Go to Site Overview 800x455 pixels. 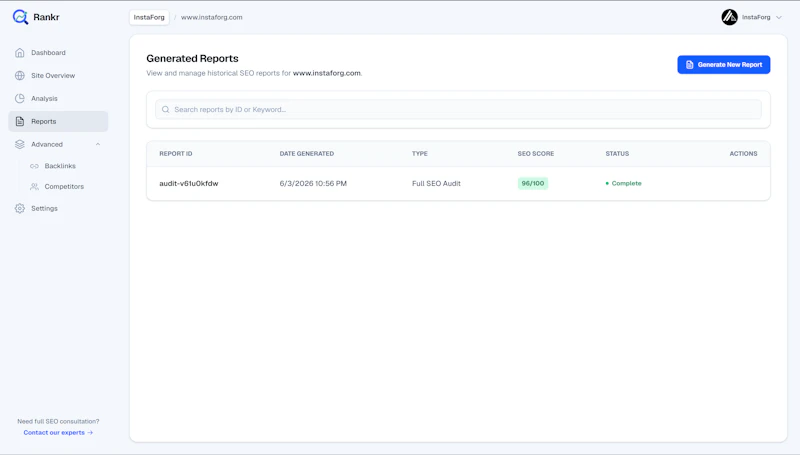point(58,75)
